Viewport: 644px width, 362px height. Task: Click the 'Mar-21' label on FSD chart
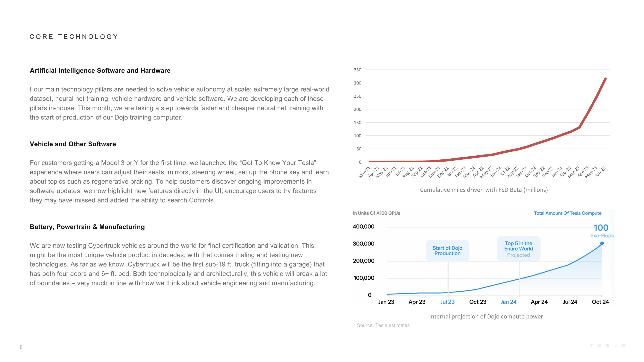click(364, 172)
